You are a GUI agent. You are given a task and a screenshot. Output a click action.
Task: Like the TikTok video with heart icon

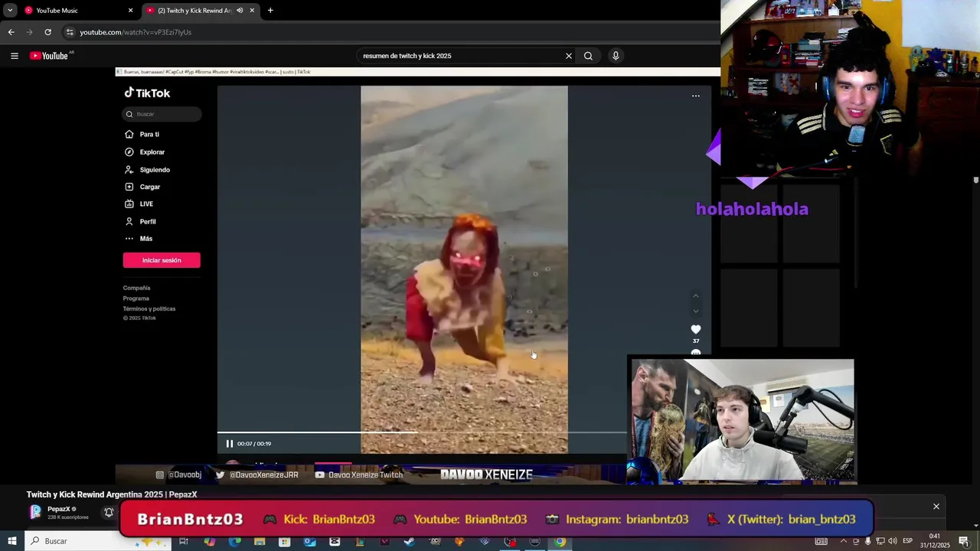point(695,329)
